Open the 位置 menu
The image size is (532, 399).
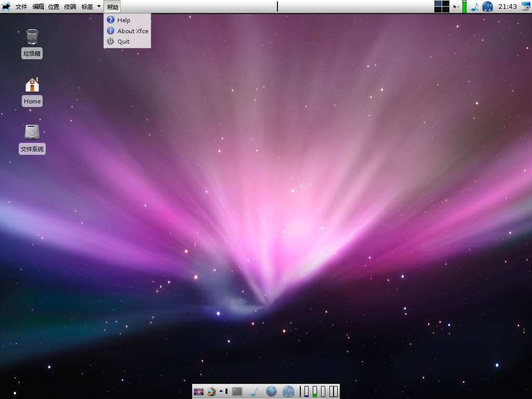pos(54,7)
